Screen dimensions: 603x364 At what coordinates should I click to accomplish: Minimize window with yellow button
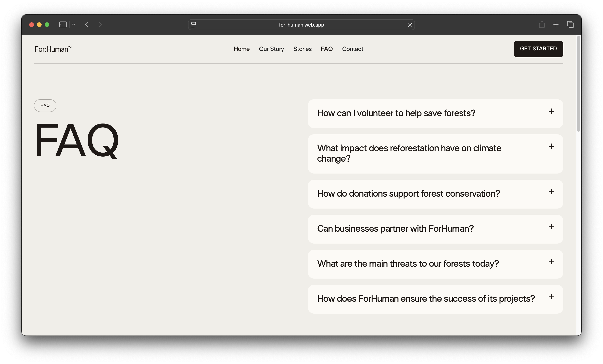click(x=39, y=24)
